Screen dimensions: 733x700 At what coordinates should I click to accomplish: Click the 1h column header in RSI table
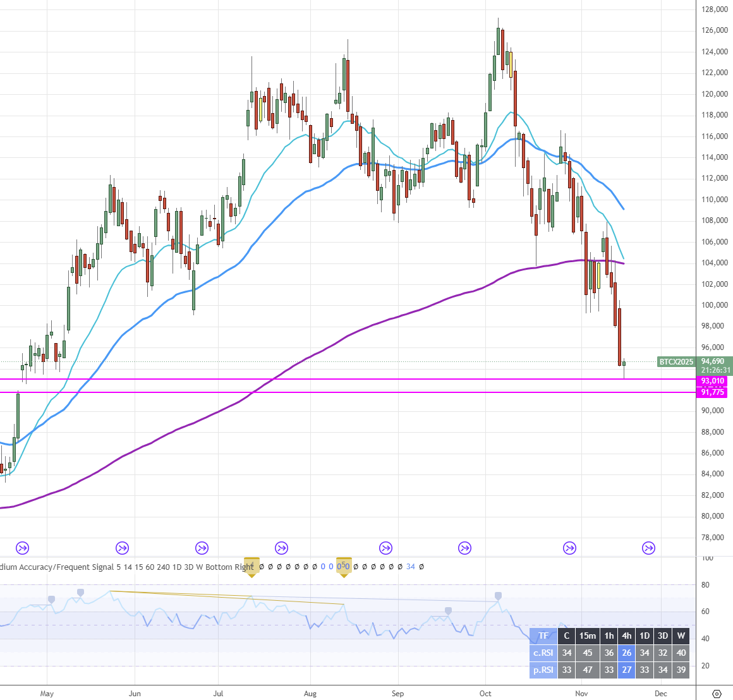coord(609,636)
